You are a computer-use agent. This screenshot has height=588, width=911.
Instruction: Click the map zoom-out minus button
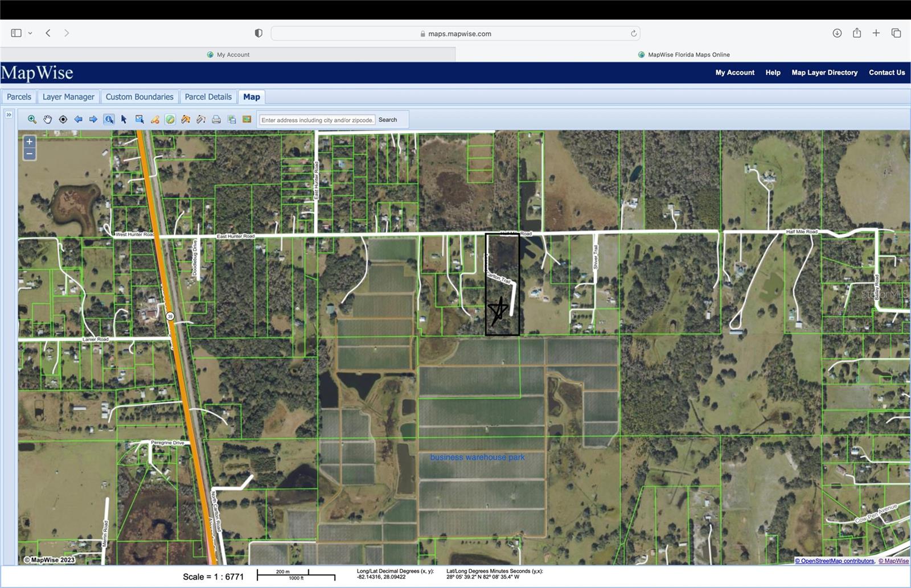point(30,154)
